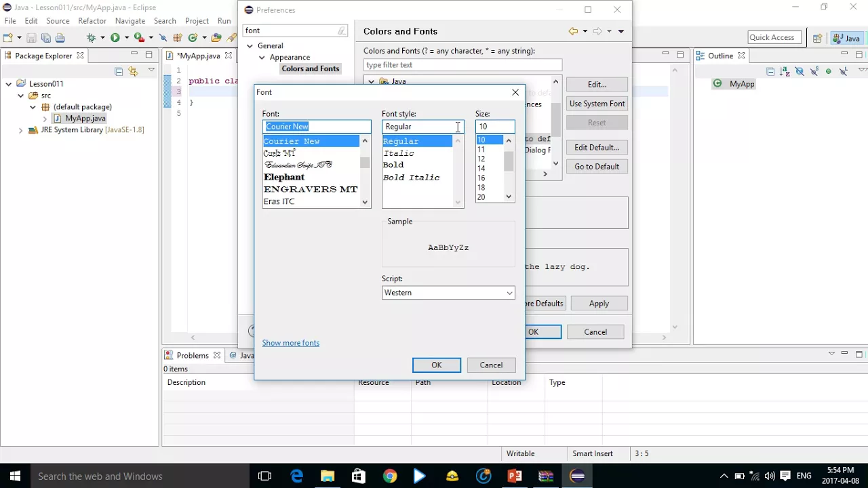Expand the JRE System Library node
The image size is (868, 488).
point(21,130)
